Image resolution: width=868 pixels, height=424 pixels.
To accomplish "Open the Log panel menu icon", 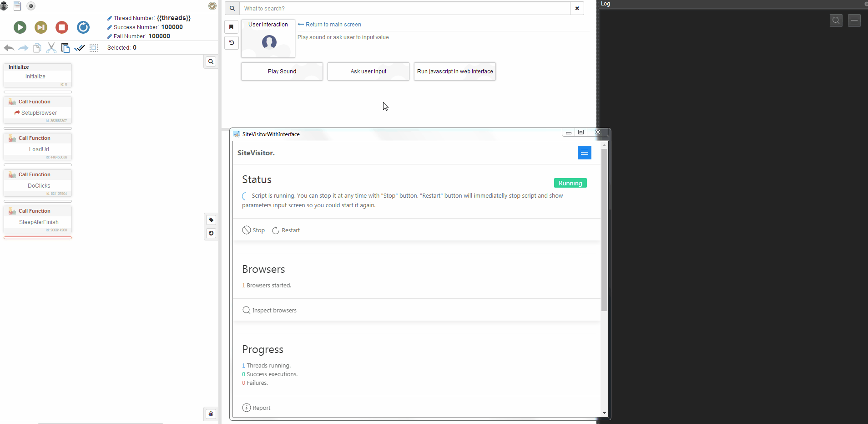I will 854,20.
